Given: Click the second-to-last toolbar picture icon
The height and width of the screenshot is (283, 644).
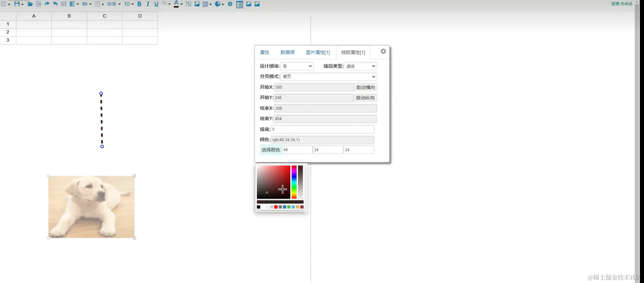Looking at the screenshot, I should (249, 4).
